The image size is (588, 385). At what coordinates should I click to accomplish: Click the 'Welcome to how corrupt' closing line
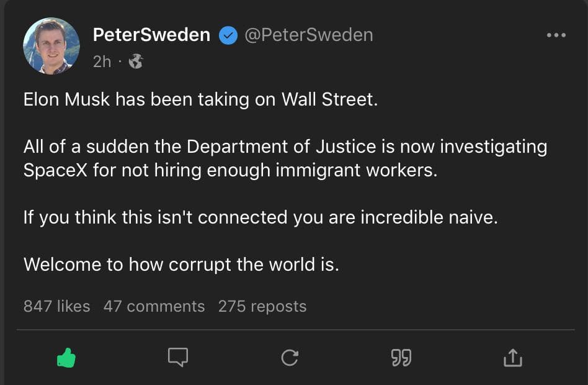(x=181, y=265)
